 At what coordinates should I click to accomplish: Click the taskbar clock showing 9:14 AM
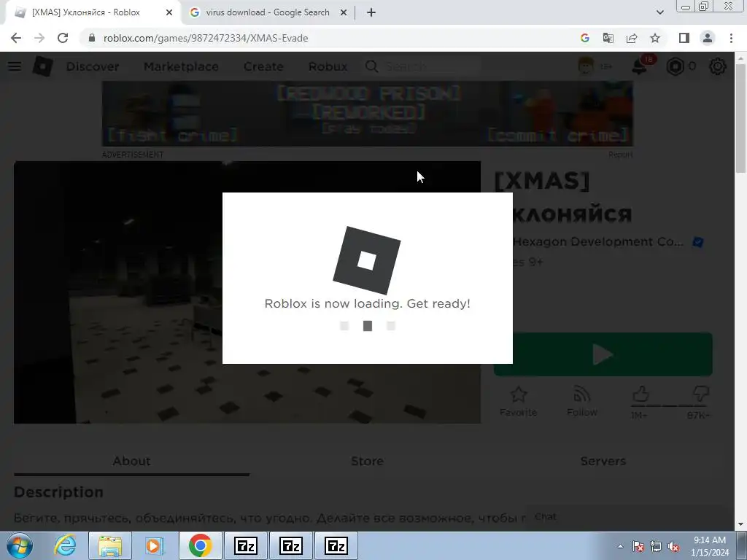click(x=709, y=546)
